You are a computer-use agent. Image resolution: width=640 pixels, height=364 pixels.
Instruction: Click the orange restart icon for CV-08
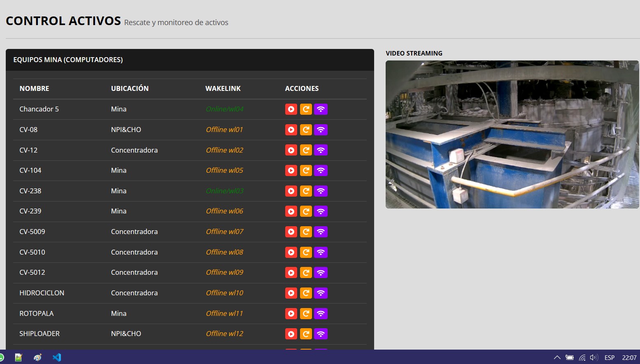click(x=306, y=130)
